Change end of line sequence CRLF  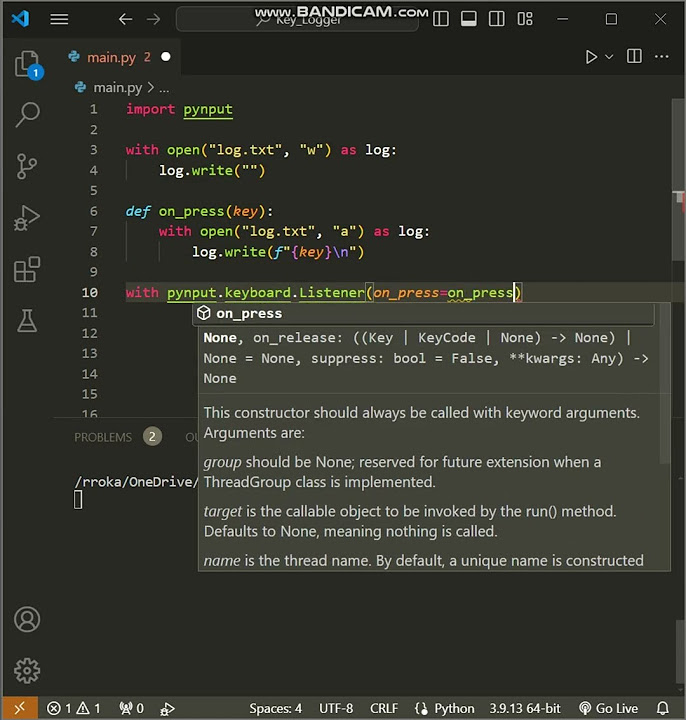[384, 709]
